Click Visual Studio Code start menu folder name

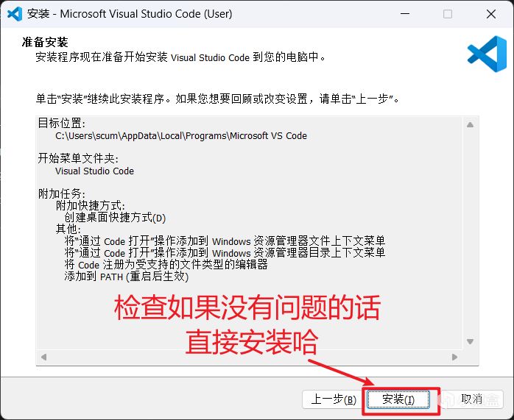(x=94, y=171)
